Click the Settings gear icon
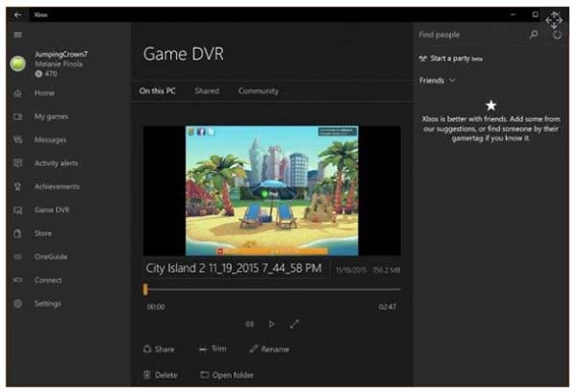This screenshot has height=392, width=577. point(17,304)
